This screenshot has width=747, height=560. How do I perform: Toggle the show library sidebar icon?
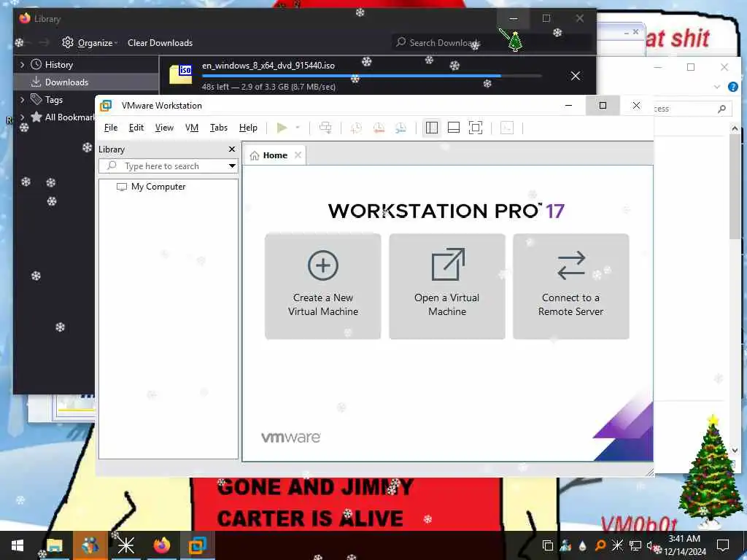432,128
